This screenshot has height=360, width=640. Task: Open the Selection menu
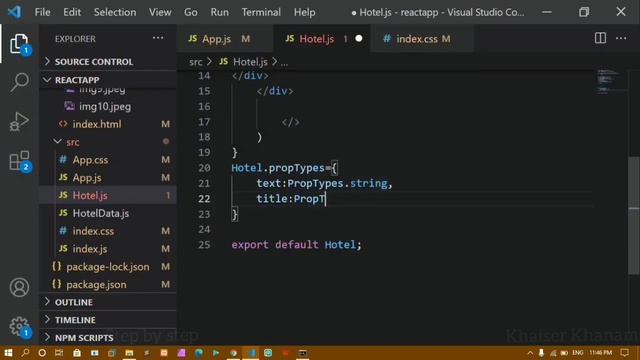pyautogui.click(x=115, y=12)
